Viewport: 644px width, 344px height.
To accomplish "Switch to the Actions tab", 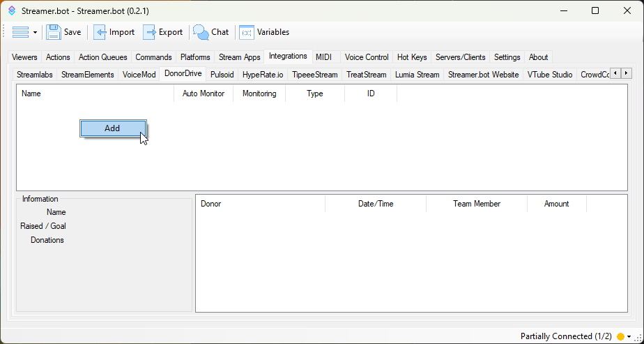I will pyautogui.click(x=58, y=57).
